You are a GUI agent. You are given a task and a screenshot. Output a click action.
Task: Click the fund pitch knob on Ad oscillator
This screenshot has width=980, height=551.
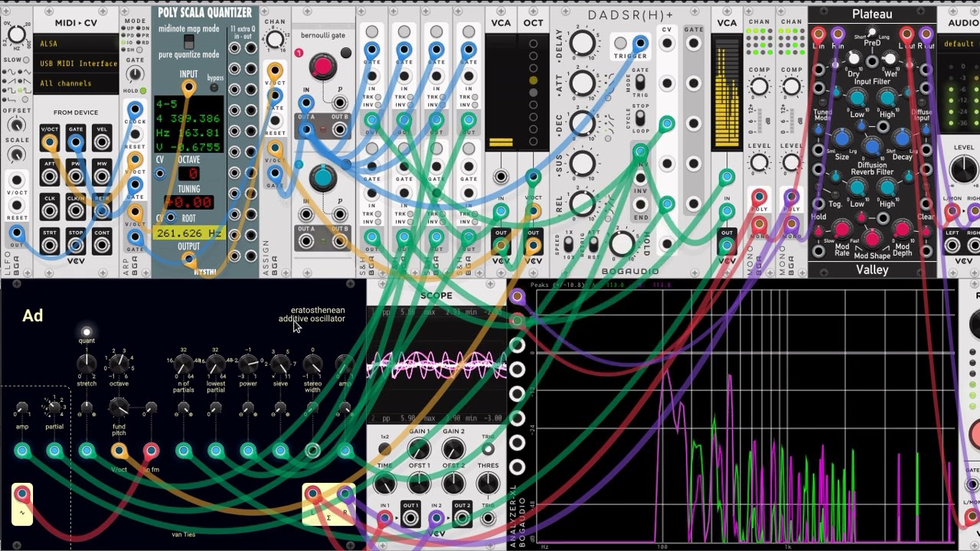tap(119, 408)
